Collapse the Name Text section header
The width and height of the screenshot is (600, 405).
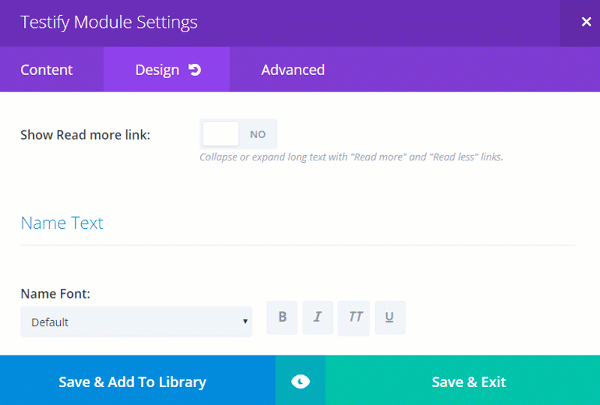click(x=62, y=223)
